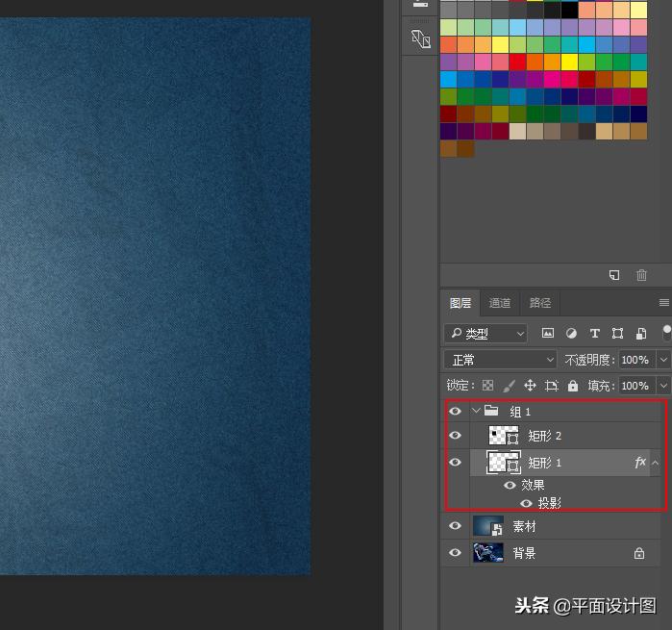Pick the black swatch
672x630 pixels.
569,10
